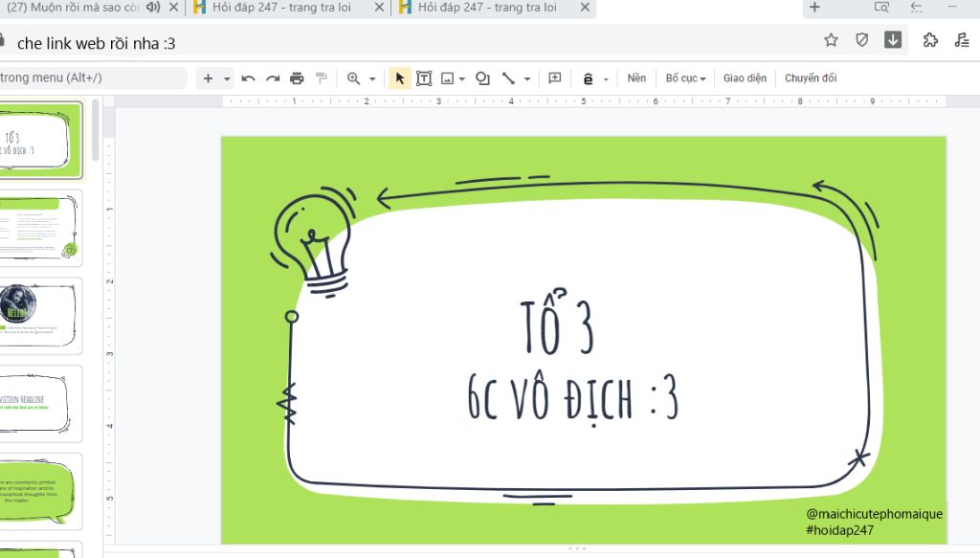Viewport: 980px width, 558px height.
Task: Add a comment with the comment icon
Action: point(554,78)
